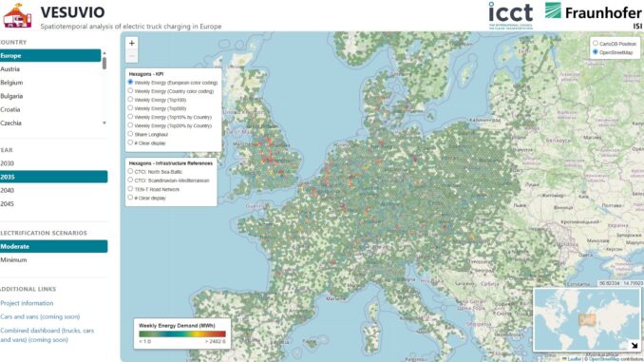Open the Project information link
The width and height of the screenshot is (644, 362).
(x=27, y=303)
